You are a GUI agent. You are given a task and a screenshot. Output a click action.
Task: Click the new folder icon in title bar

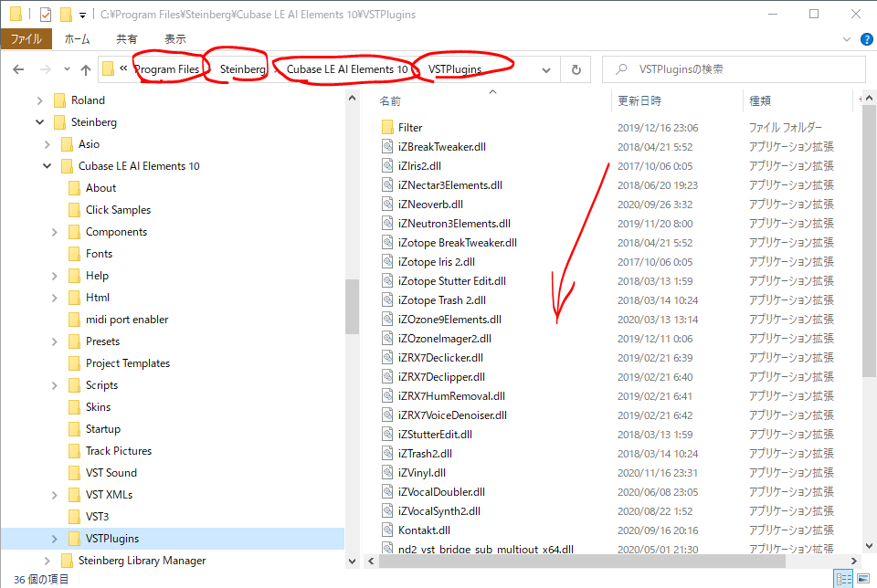(66, 14)
